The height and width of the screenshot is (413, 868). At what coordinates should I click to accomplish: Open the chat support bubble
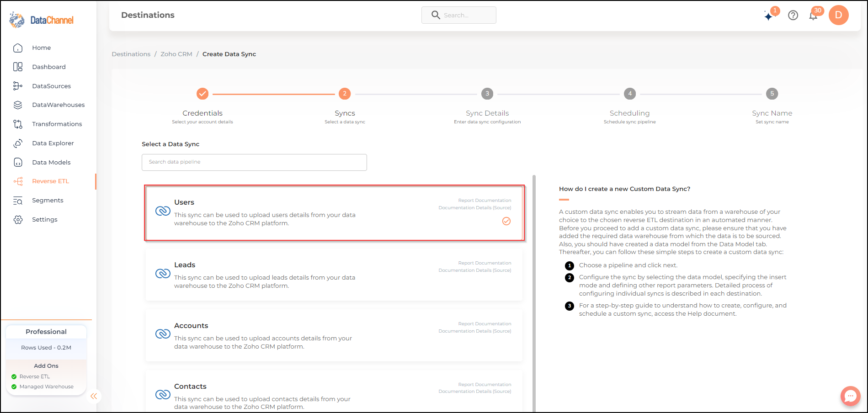point(850,396)
